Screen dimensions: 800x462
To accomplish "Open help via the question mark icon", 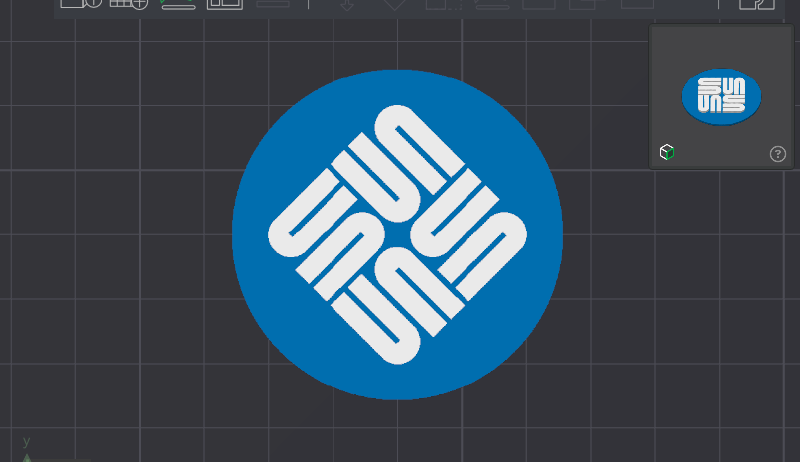I will [x=778, y=153].
